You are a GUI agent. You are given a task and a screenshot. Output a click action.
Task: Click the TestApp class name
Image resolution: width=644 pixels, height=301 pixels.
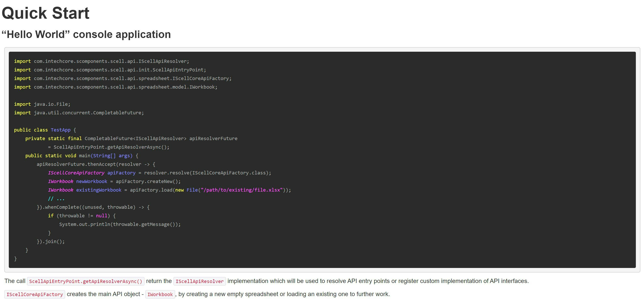tap(60, 130)
